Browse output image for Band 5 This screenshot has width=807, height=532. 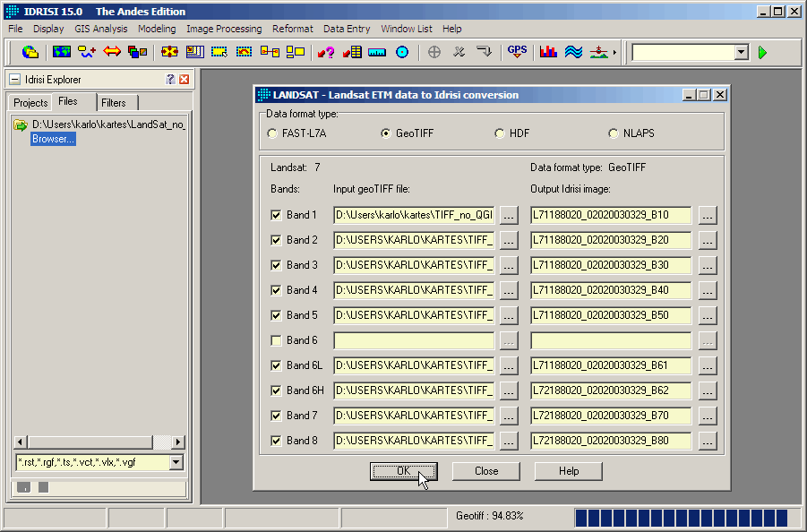coord(708,316)
